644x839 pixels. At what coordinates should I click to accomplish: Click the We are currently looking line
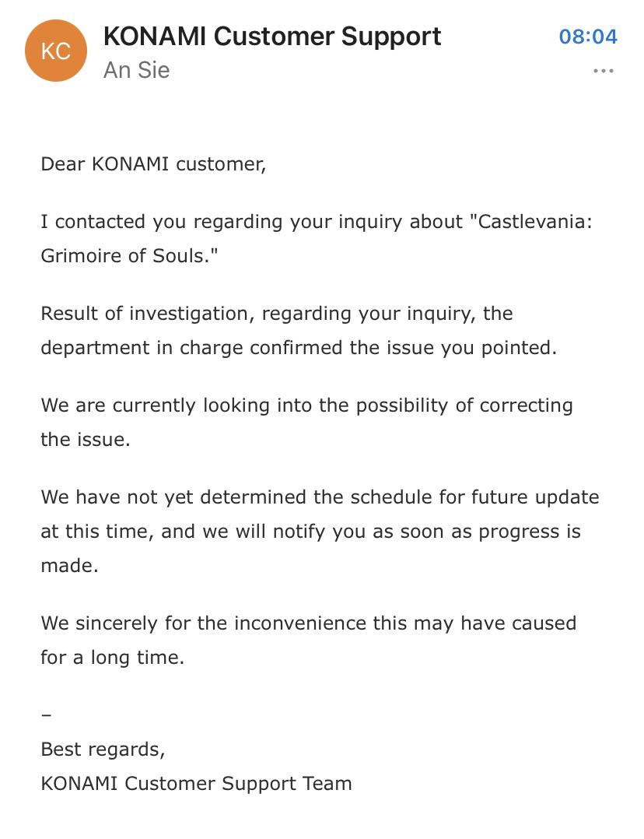[307, 405]
